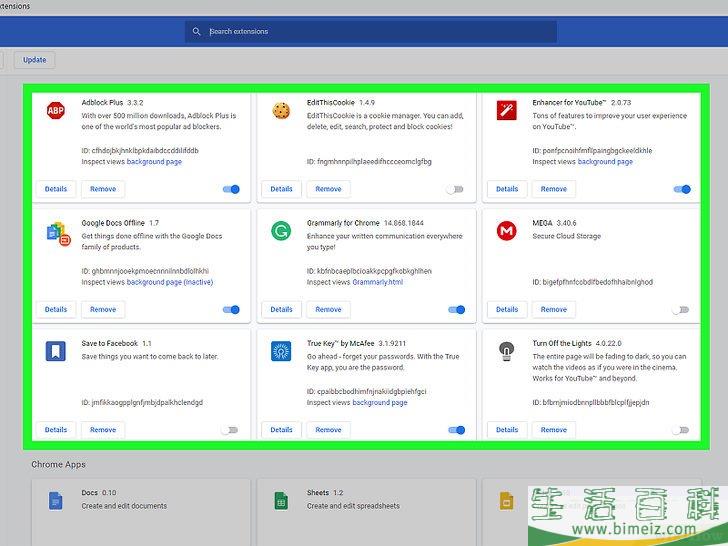Image resolution: width=728 pixels, height=546 pixels.
Task: Click the MEGA description Secure Cloud Storage
Action: [566, 236]
